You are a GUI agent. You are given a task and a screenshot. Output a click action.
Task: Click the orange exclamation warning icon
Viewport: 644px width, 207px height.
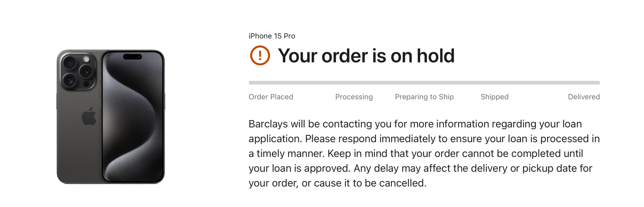260,55
